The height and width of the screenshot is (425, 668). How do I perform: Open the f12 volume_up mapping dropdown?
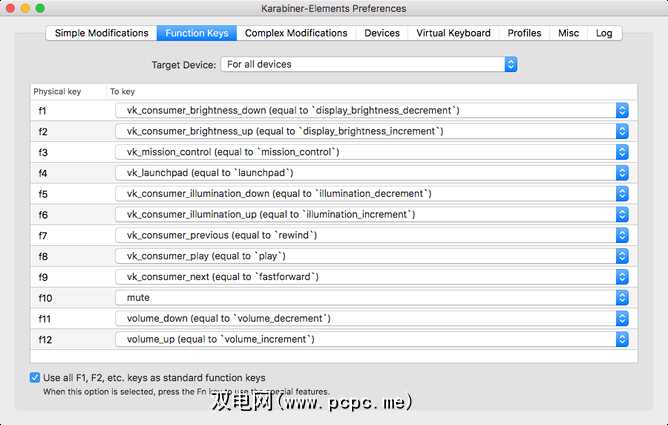click(372, 339)
